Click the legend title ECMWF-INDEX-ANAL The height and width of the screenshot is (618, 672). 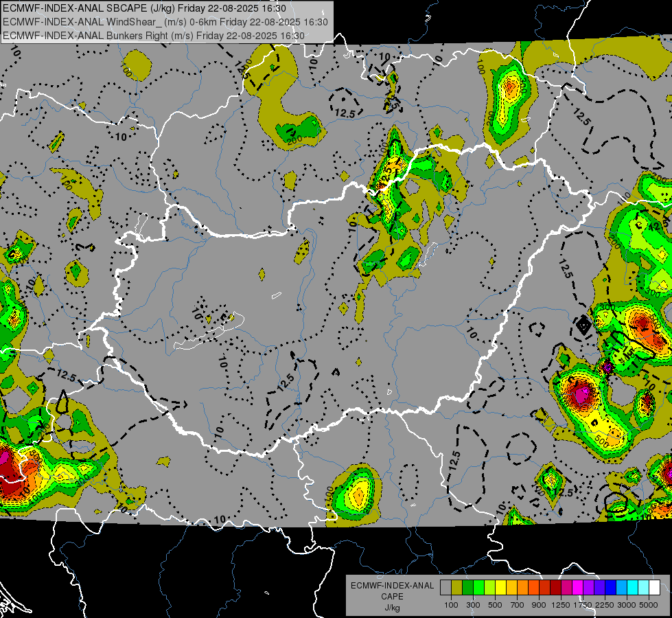click(392, 586)
